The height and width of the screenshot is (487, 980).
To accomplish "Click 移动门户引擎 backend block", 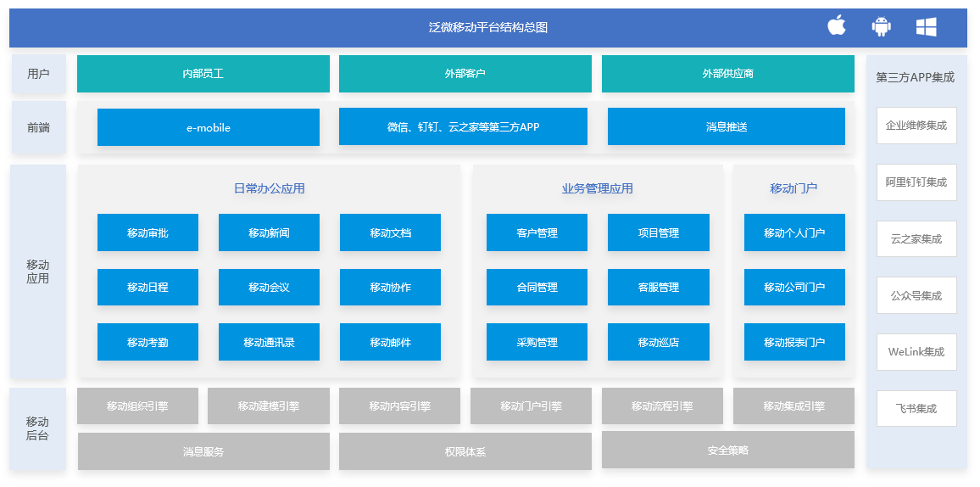I will (x=531, y=406).
